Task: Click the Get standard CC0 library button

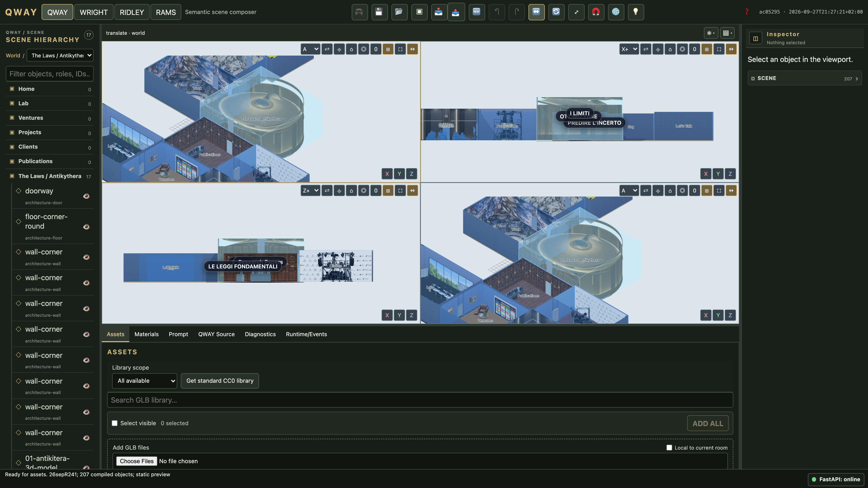Action: pyautogui.click(x=220, y=380)
